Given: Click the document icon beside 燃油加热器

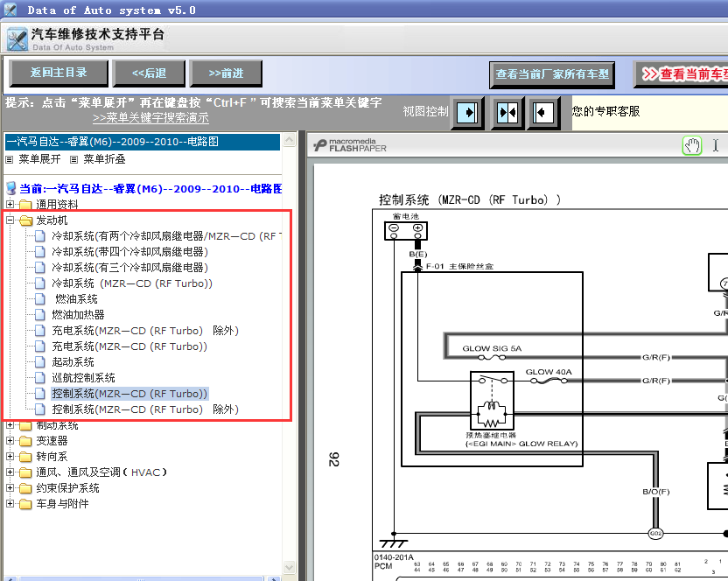Looking at the screenshot, I should tap(40, 315).
